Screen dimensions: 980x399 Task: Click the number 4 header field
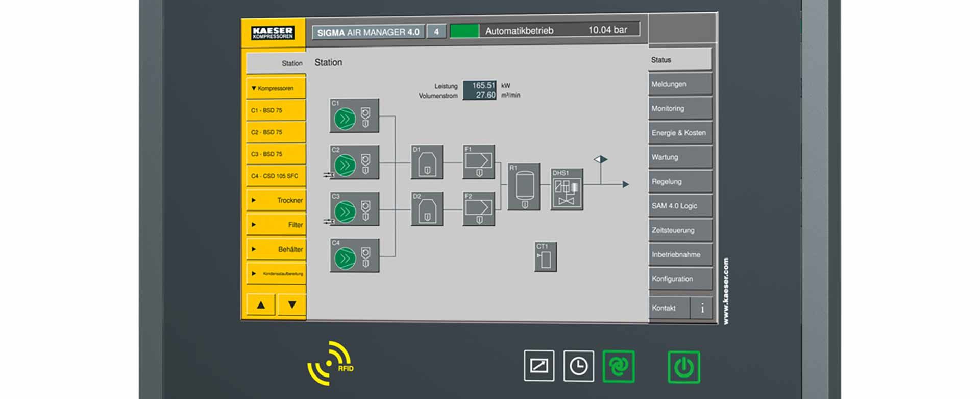tap(436, 32)
